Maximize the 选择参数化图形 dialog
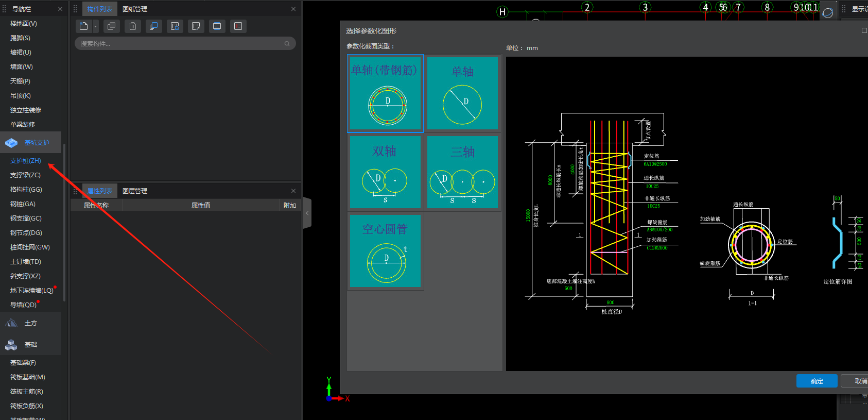Viewport: 868px width, 420px height. coord(864,30)
